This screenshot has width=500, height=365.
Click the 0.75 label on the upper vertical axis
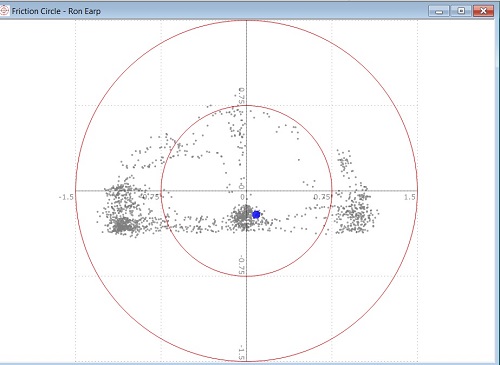[242, 96]
